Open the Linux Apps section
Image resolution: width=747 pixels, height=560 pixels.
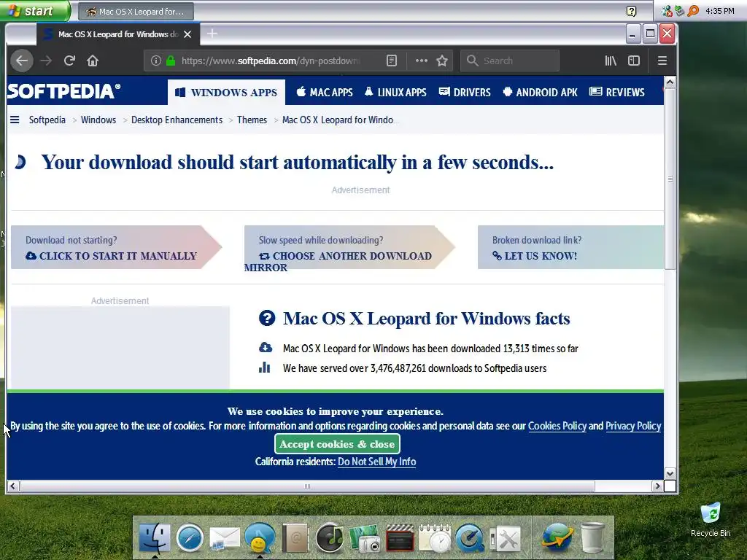[395, 93]
